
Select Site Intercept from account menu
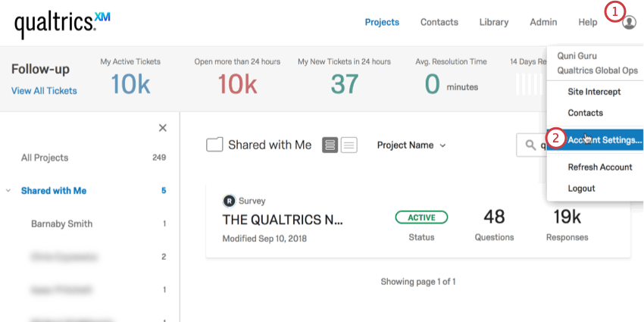click(x=594, y=92)
